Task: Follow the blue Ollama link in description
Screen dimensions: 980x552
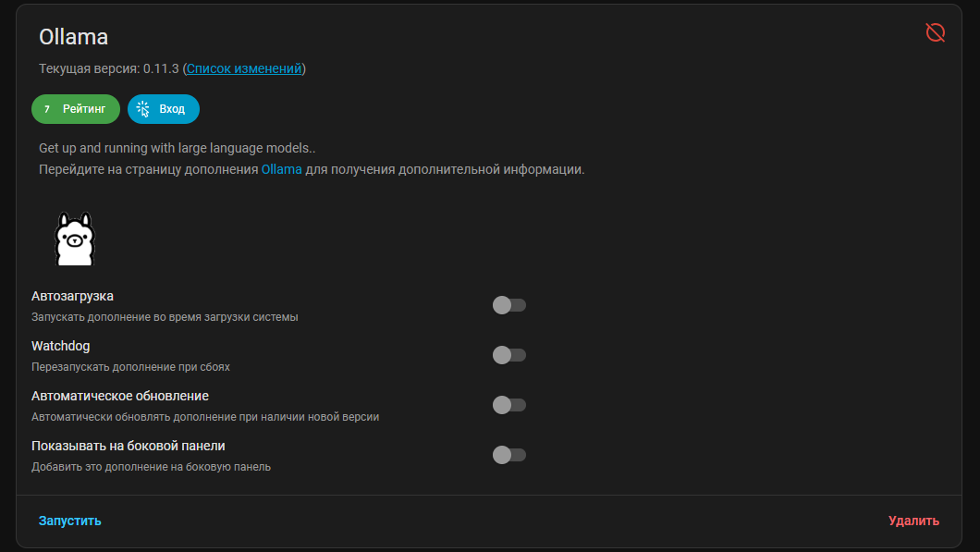Action: click(281, 169)
